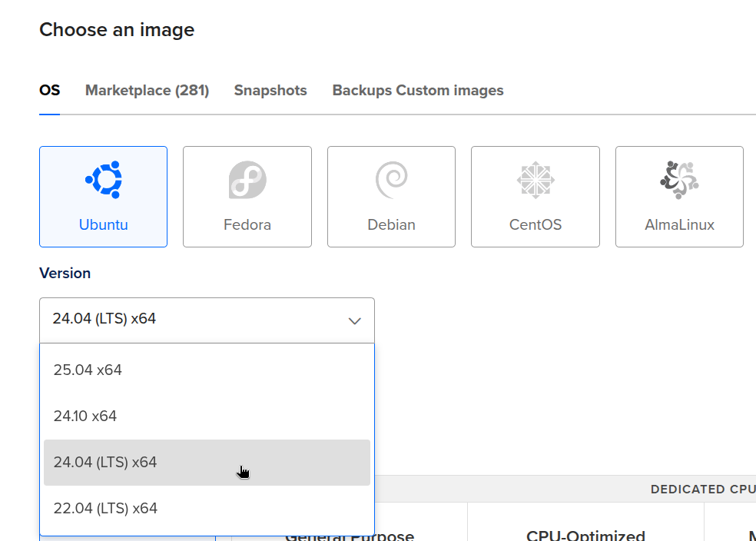This screenshot has width=756, height=541.
Task: Click the AlmaLinux card label
Action: [679, 224]
